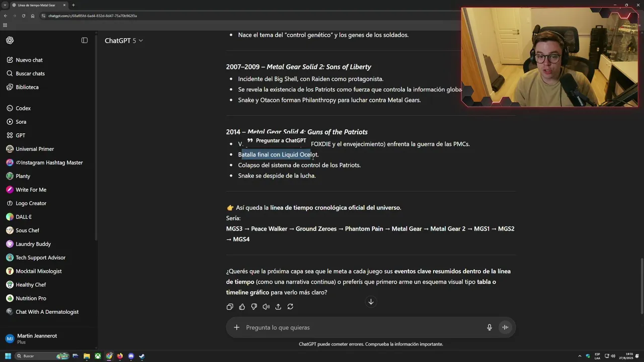This screenshot has width=644, height=362.
Task: Open the Planty GPT
Action: coord(23,176)
